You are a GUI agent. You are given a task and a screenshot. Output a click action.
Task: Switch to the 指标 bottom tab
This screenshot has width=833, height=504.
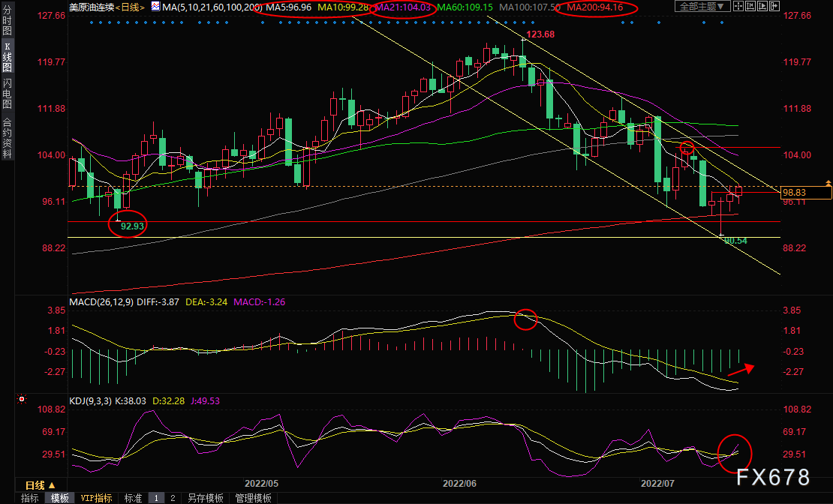pos(30,498)
